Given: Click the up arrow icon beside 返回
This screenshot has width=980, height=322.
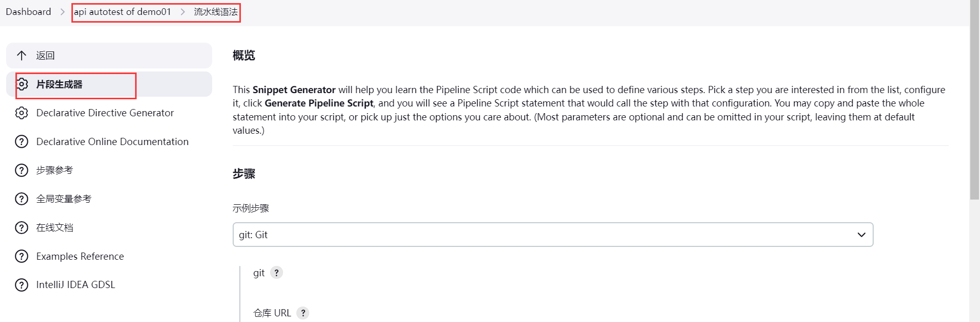Looking at the screenshot, I should pyautogui.click(x=22, y=56).
